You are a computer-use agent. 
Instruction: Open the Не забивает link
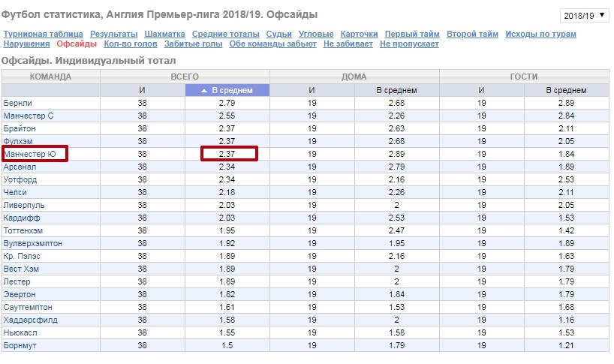[x=348, y=44]
